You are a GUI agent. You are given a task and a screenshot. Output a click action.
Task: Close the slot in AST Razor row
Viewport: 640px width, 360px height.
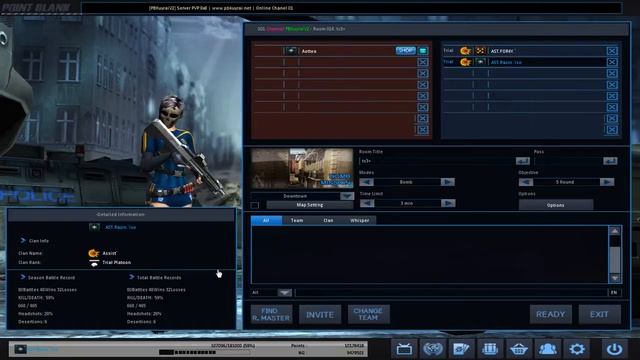click(x=612, y=62)
